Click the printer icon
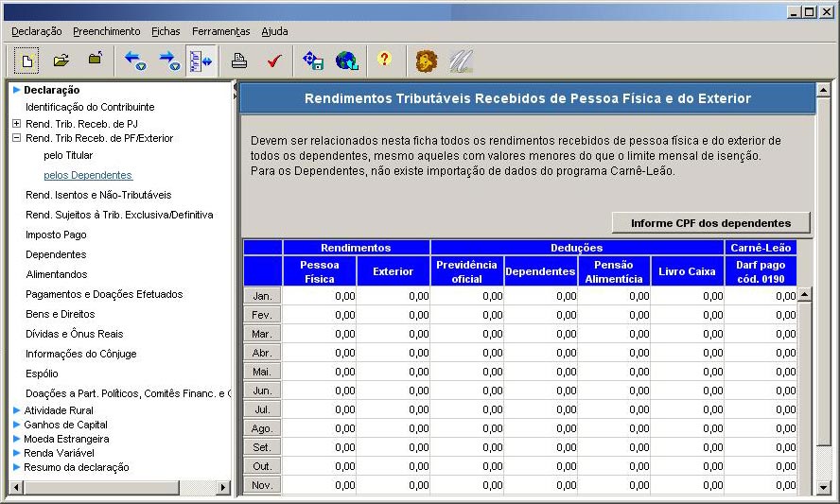 click(239, 61)
